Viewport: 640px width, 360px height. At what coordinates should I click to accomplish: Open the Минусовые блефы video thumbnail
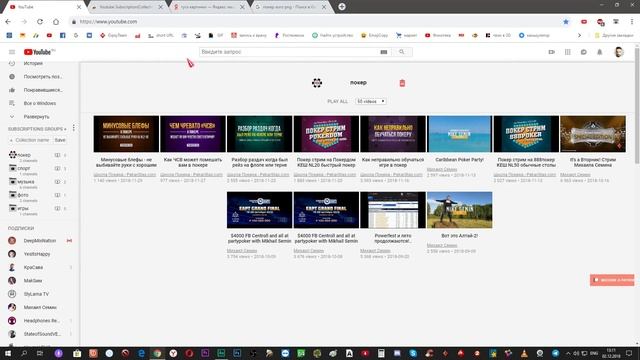[x=126, y=134]
